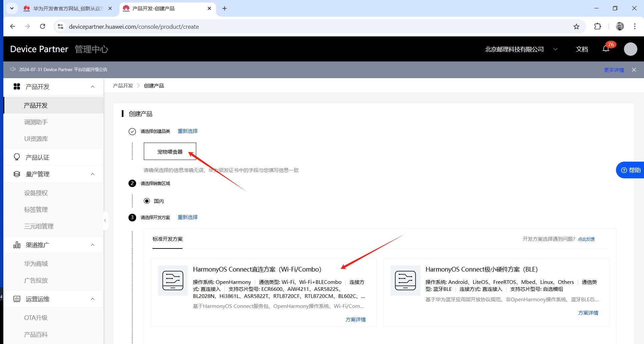Open 方案详情 for the Wi-Fi/Combo solution

[x=355, y=320]
